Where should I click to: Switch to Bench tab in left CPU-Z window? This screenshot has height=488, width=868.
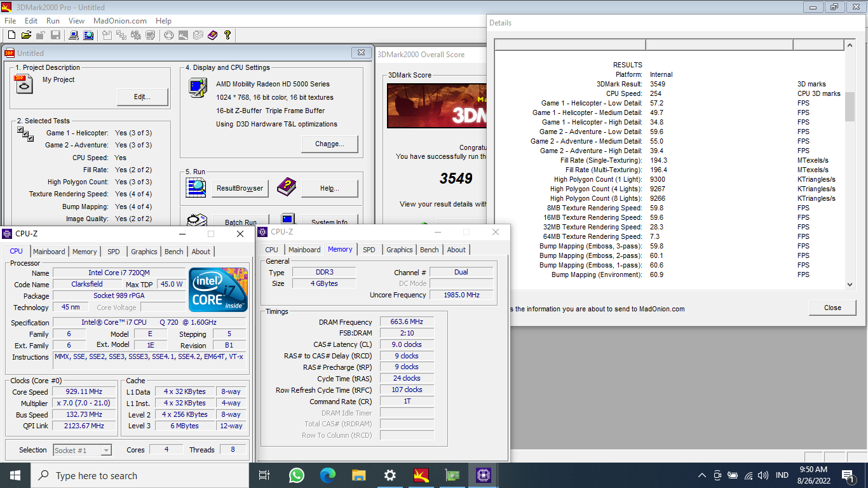pyautogui.click(x=173, y=252)
